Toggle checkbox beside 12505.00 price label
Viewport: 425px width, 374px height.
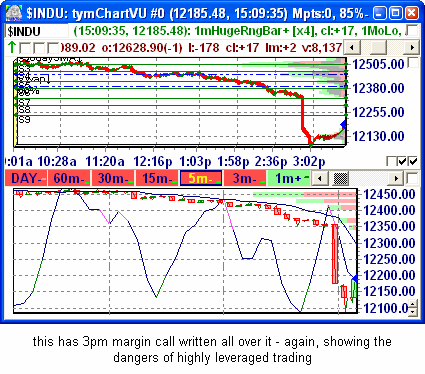414,62
